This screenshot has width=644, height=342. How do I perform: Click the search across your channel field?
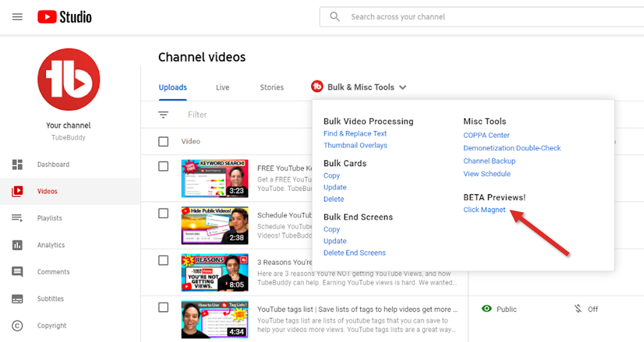tap(483, 17)
